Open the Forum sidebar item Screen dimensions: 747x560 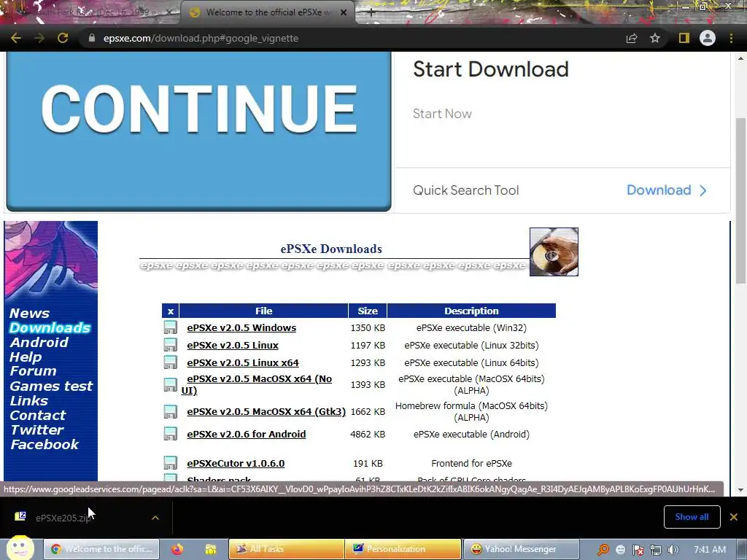point(33,371)
